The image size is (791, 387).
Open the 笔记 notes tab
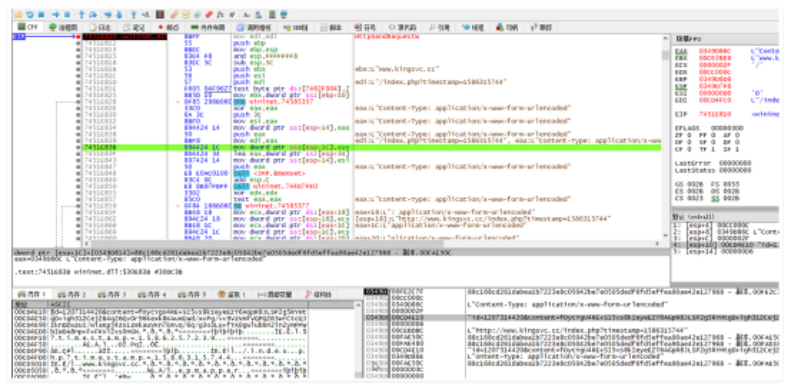[134, 27]
